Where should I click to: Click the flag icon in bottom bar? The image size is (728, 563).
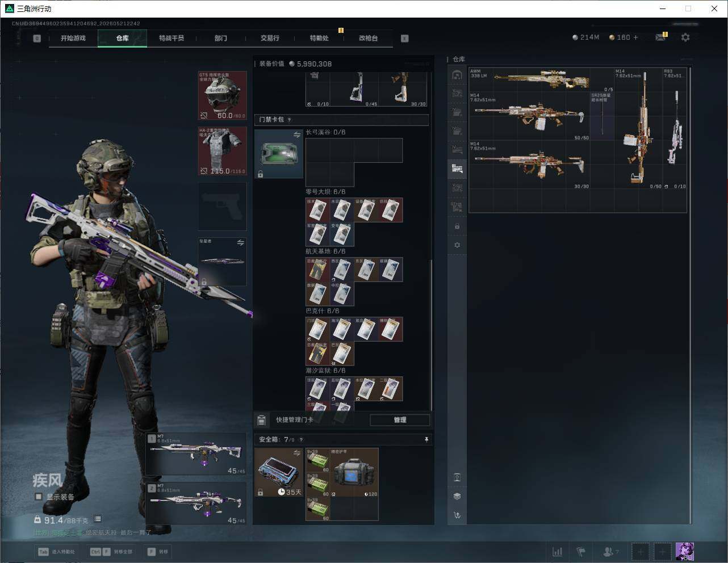pos(581,552)
